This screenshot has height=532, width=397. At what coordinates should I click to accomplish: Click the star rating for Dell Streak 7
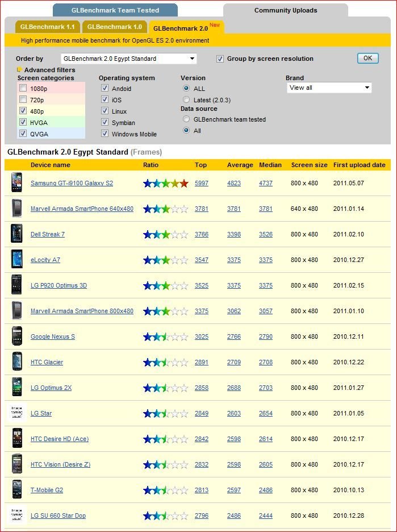pos(166,235)
